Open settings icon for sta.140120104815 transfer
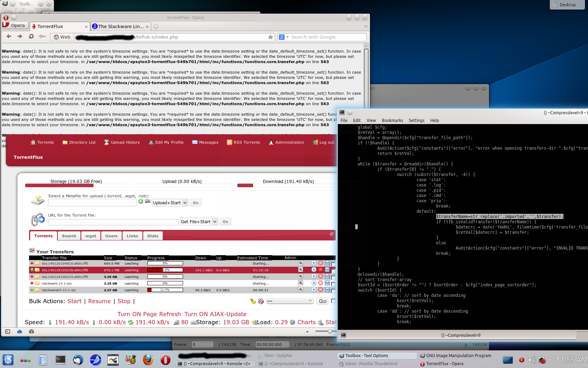The image size is (588, 368). tap(300, 263)
